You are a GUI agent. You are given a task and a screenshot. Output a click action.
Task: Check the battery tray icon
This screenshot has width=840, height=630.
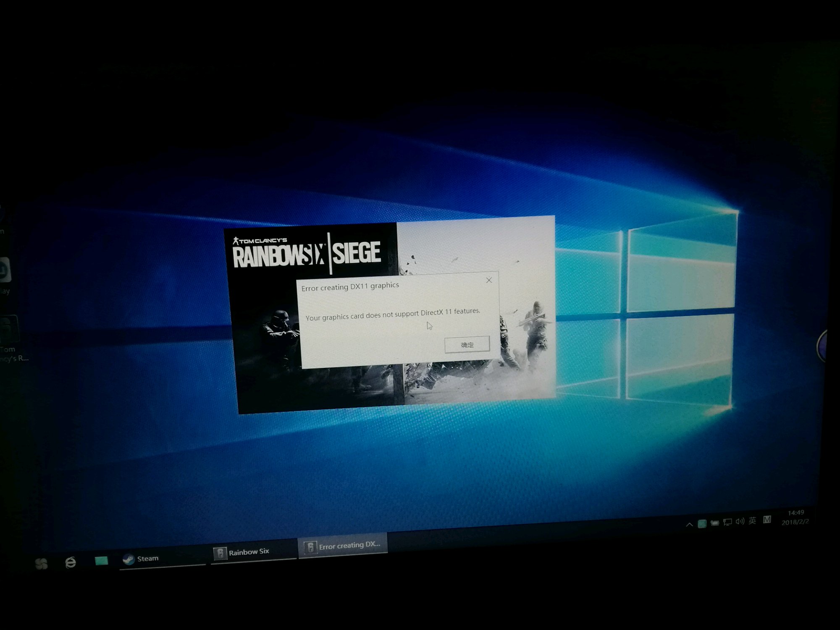pyautogui.click(x=715, y=523)
